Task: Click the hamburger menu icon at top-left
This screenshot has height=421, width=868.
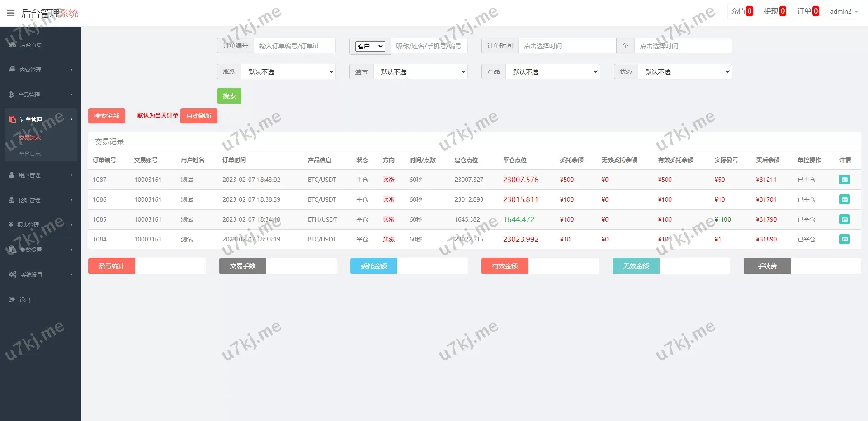Action: click(x=11, y=13)
